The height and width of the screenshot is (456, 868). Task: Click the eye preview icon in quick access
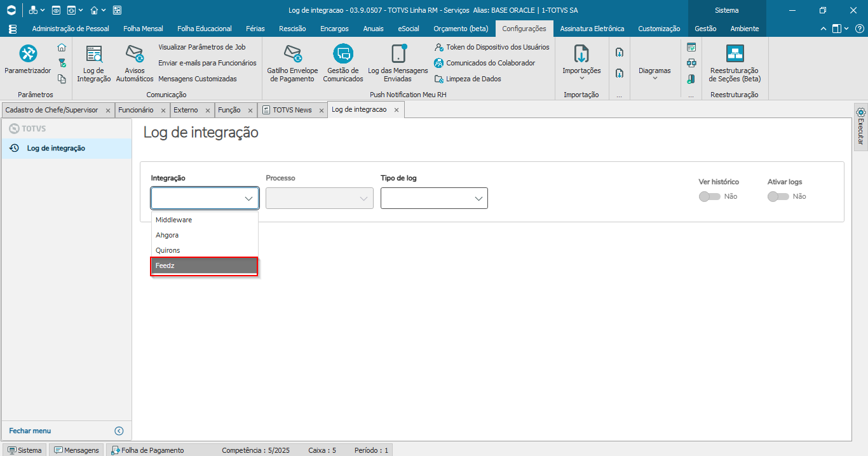(x=56, y=10)
